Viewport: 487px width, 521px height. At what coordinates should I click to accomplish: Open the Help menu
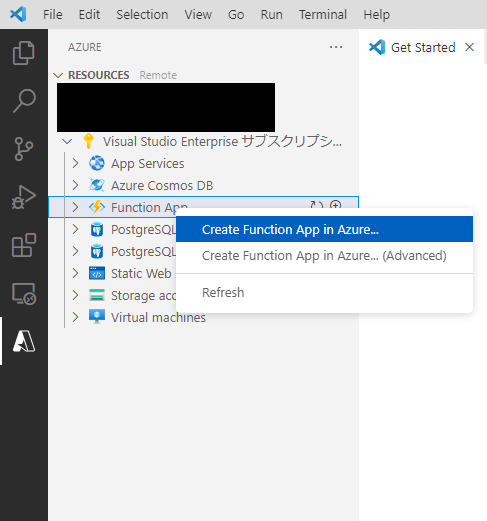(x=376, y=15)
